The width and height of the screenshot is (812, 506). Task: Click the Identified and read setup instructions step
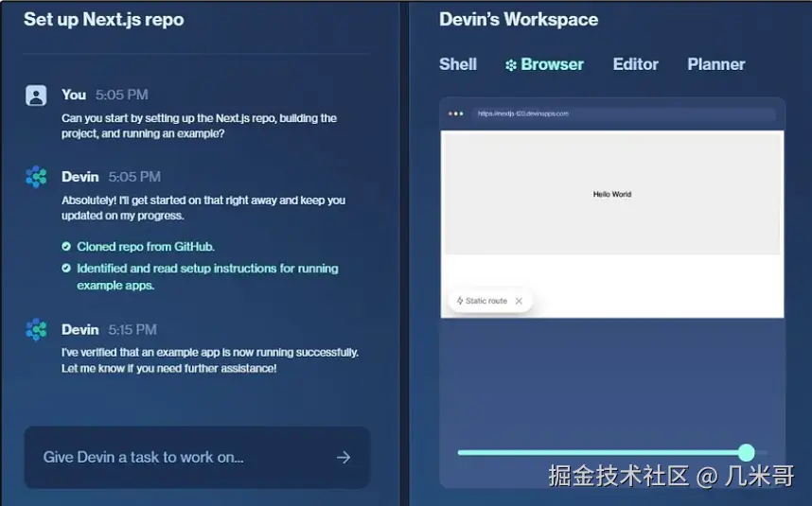207,277
